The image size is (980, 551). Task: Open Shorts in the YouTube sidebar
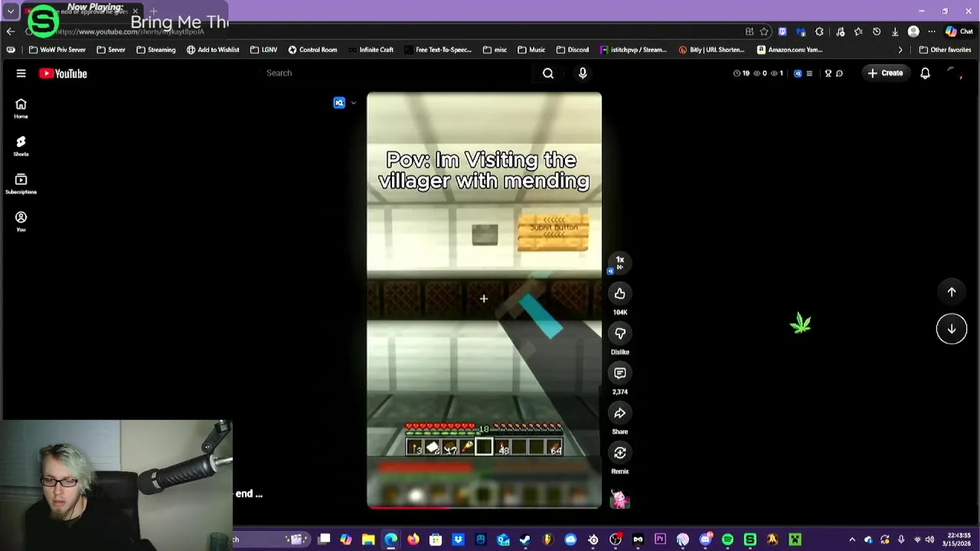pos(21,146)
